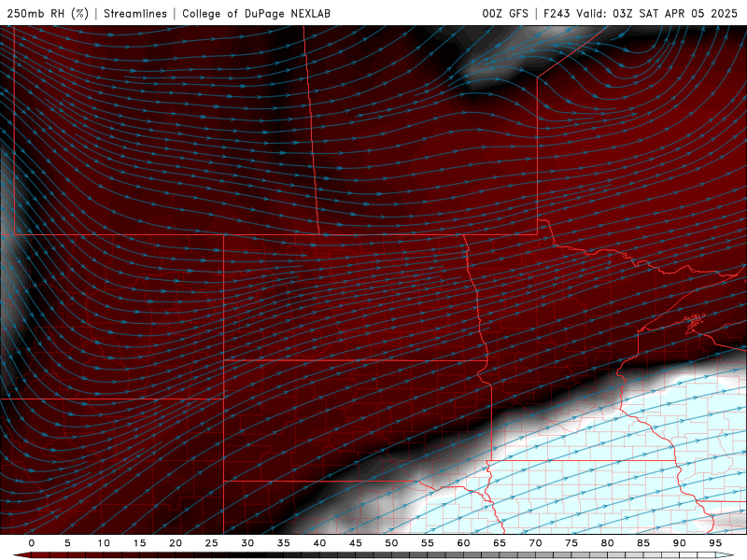Click the '10' label on the color scale
This screenshot has height=560, width=747.
[x=104, y=543]
